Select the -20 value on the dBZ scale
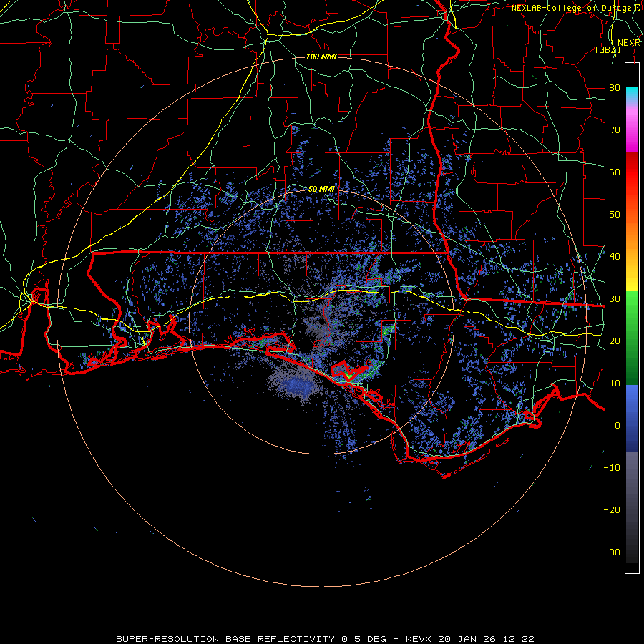644x644 pixels. tap(612, 509)
